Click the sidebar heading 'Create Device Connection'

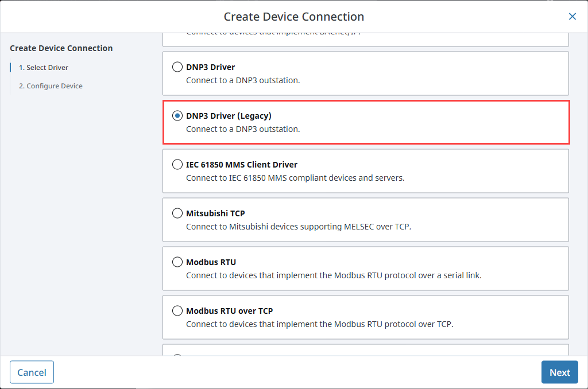tap(61, 48)
